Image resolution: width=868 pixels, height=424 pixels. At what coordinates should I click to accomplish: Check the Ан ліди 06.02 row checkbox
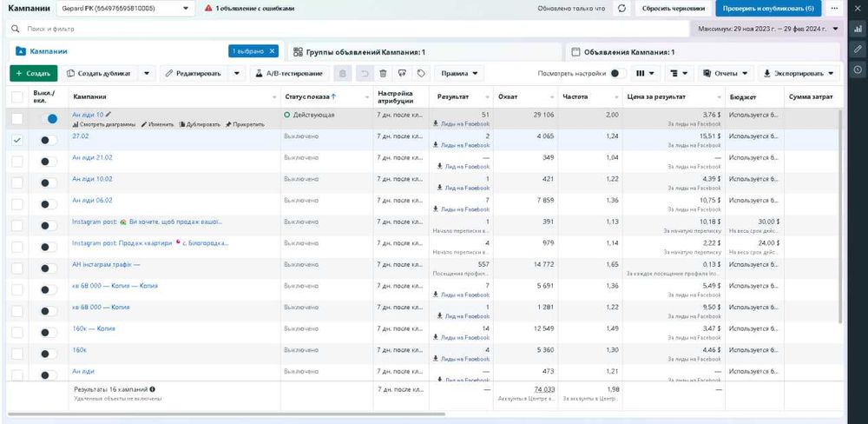point(17,204)
